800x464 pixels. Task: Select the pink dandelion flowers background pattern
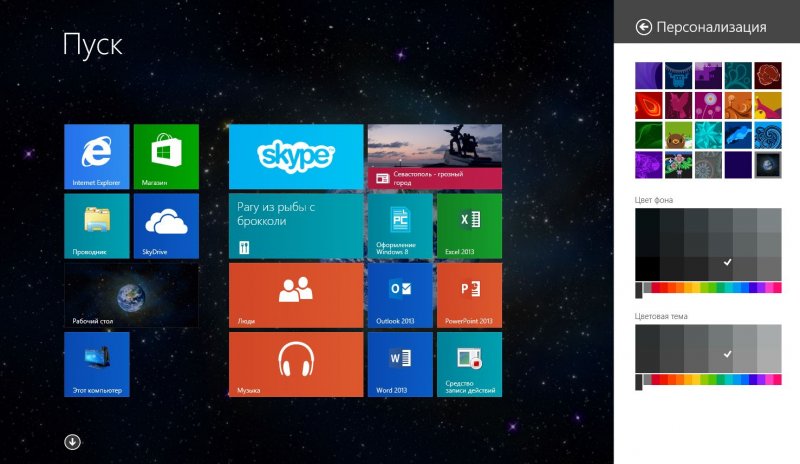(x=708, y=105)
